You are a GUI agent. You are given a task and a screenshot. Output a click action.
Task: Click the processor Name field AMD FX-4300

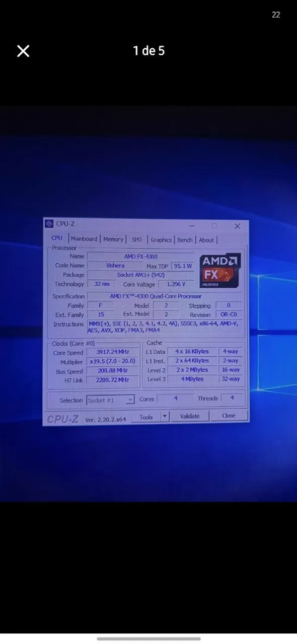(x=140, y=257)
